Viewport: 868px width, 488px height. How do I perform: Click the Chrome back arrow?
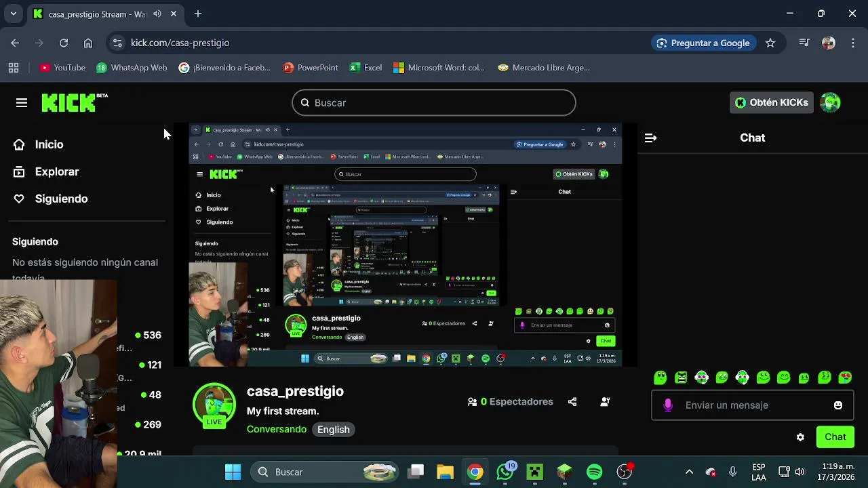tap(15, 43)
